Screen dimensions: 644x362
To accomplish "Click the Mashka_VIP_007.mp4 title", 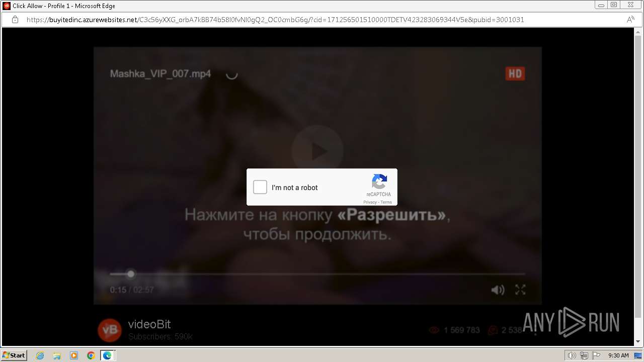I will (x=160, y=74).
